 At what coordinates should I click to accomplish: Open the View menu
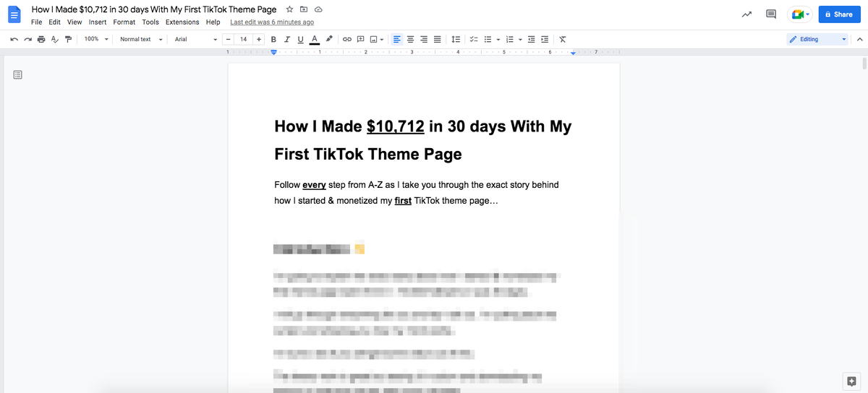click(75, 22)
